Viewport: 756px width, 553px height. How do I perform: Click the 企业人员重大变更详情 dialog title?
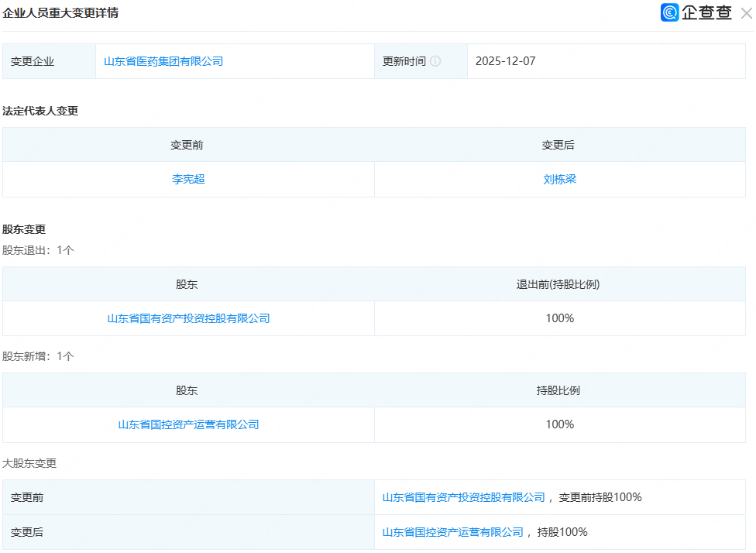pyautogui.click(x=60, y=13)
